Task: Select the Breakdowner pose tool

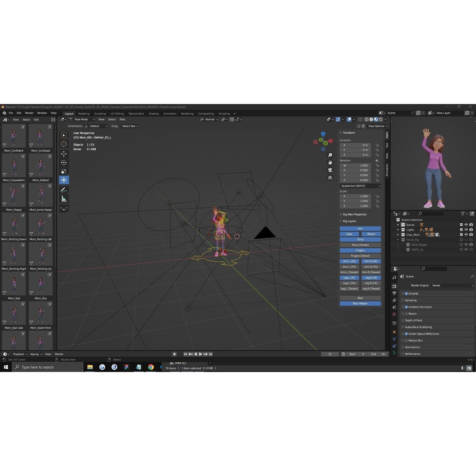Action: pos(64,208)
